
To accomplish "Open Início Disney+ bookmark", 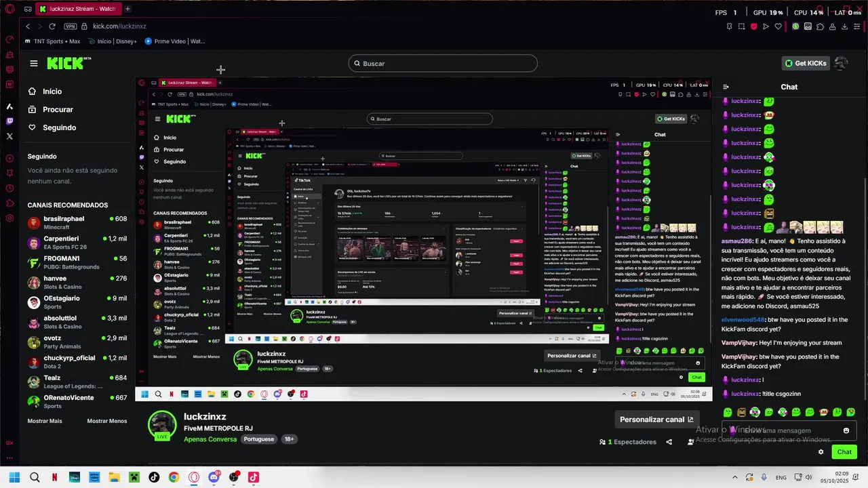I will tap(113, 41).
